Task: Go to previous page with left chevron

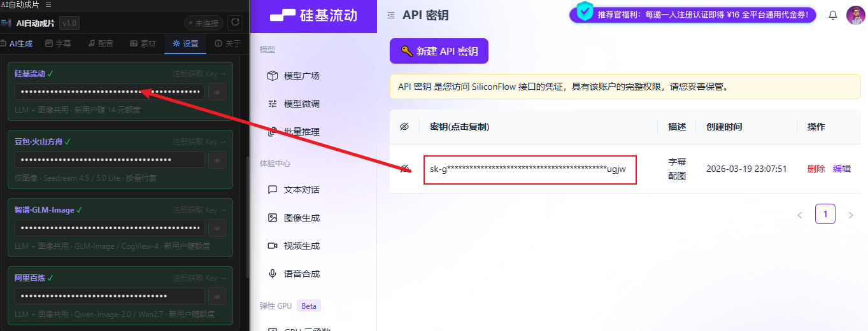Action: click(x=800, y=215)
